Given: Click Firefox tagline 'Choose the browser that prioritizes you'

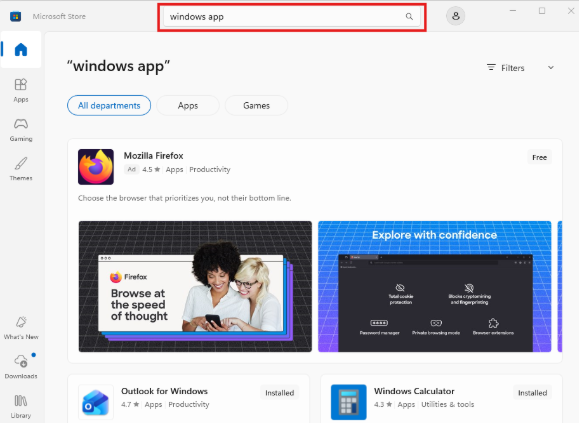Looking at the screenshot, I should point(184,198).
